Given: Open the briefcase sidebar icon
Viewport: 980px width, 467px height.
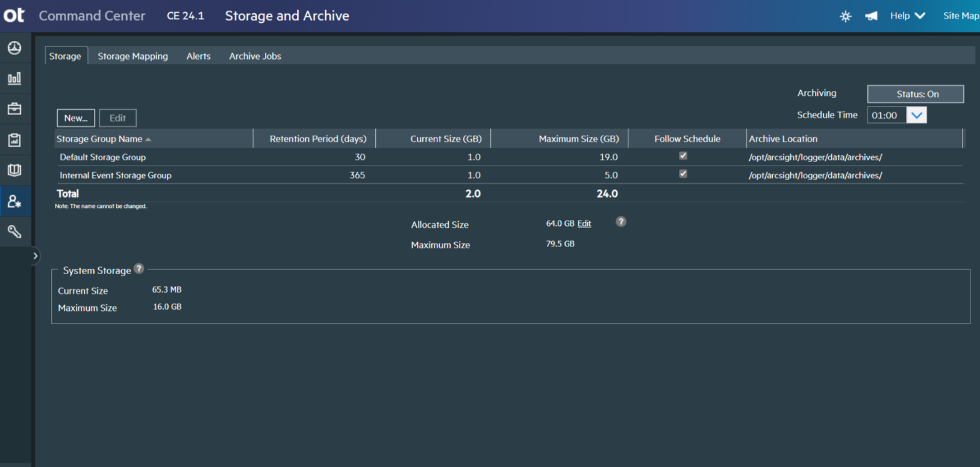Looking at the screenshot, I should coord(14,109).
